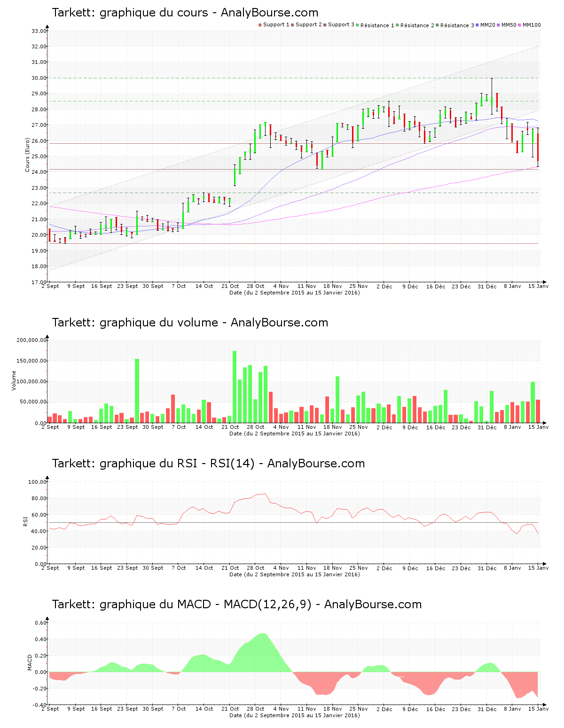
Task: Click '8 Janv' on the MACD chart axis
Action: [x=513, y=709]
